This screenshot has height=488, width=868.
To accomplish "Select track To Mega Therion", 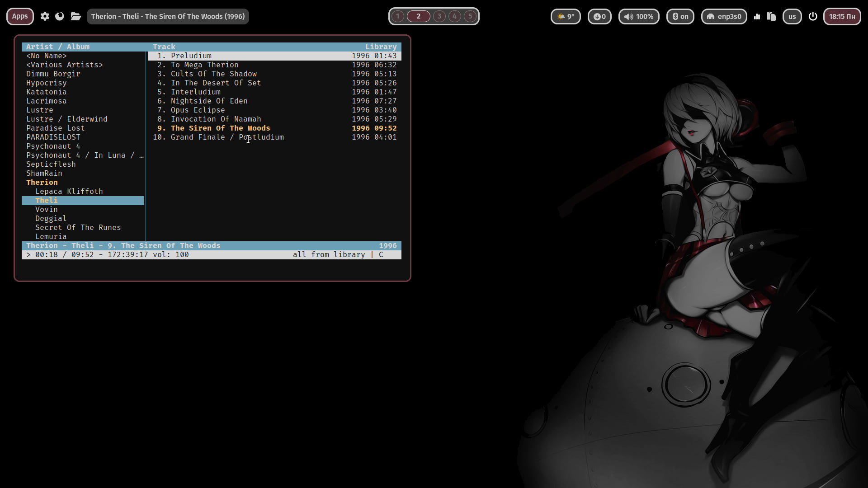I will coord(204,65).
